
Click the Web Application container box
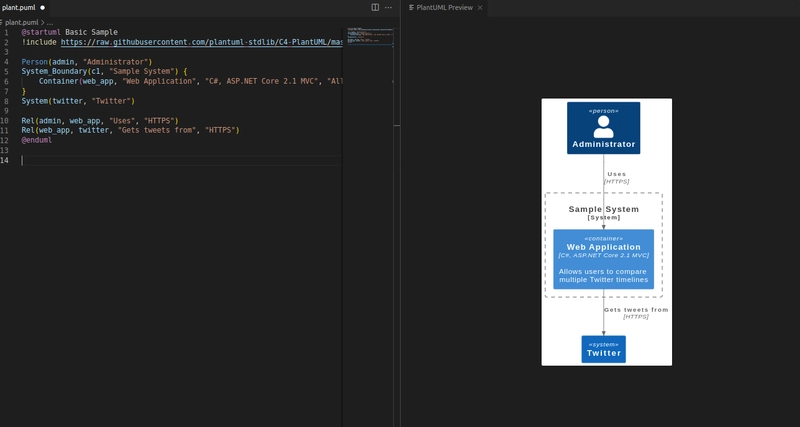[603, 259]
